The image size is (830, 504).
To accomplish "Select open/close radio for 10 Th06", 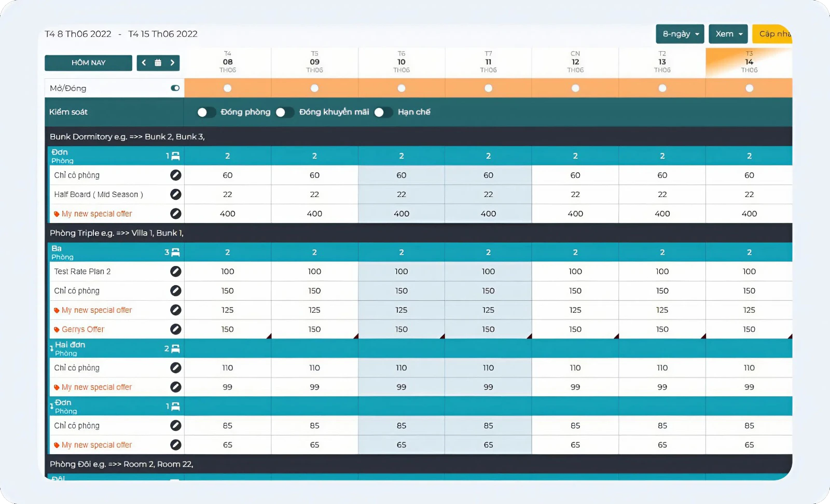I will tap(401, 88).
